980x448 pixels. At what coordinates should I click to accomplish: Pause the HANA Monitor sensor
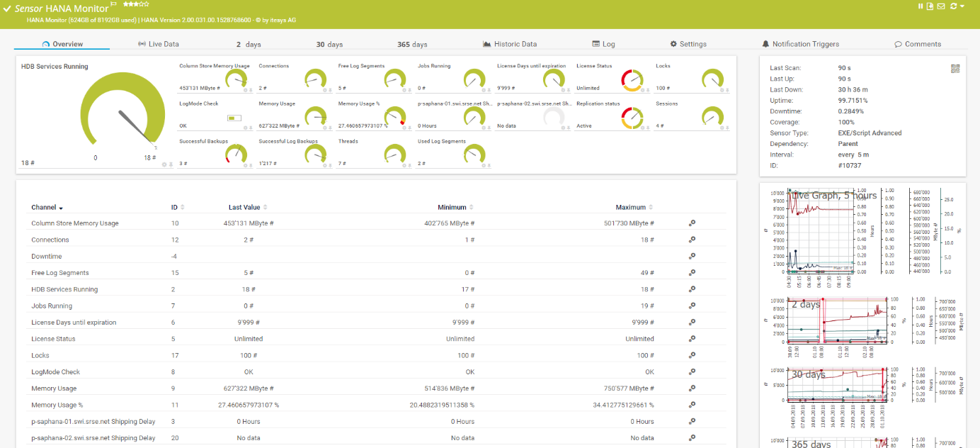coord(921,6)
